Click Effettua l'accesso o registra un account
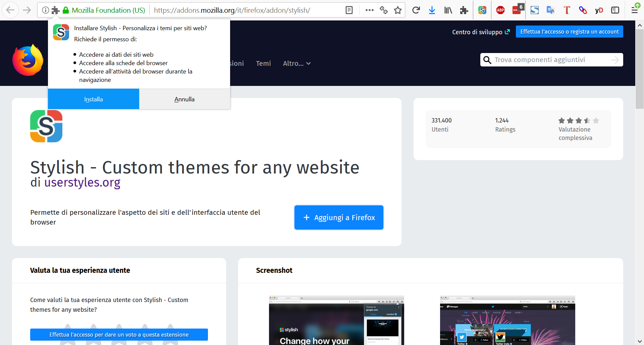This screenshot has height=345, width=644. tap(570, 32)
